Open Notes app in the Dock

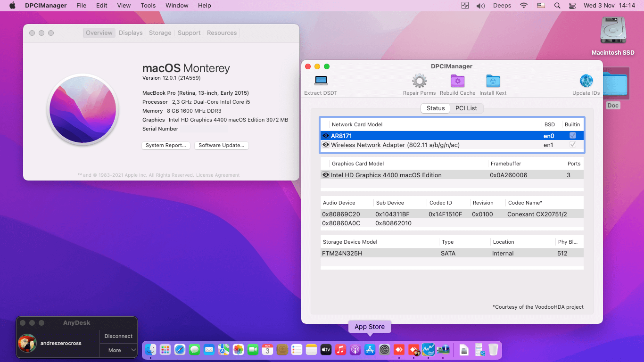[x=311, y=349]
